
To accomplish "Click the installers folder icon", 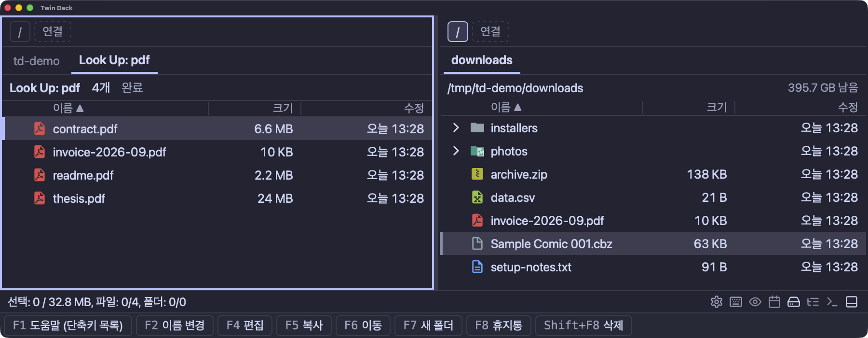I will click(x=477, y=127).
